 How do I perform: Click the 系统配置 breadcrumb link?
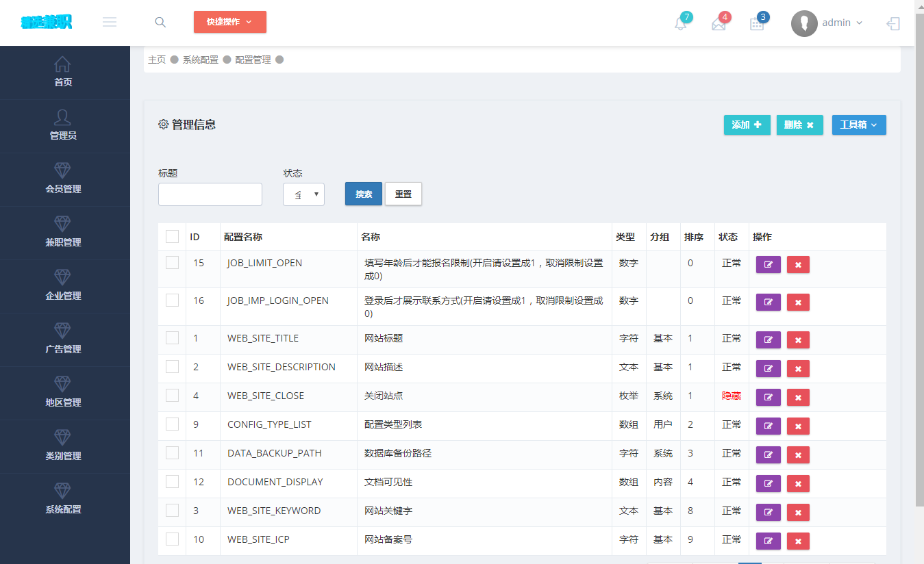pos(200,60)
